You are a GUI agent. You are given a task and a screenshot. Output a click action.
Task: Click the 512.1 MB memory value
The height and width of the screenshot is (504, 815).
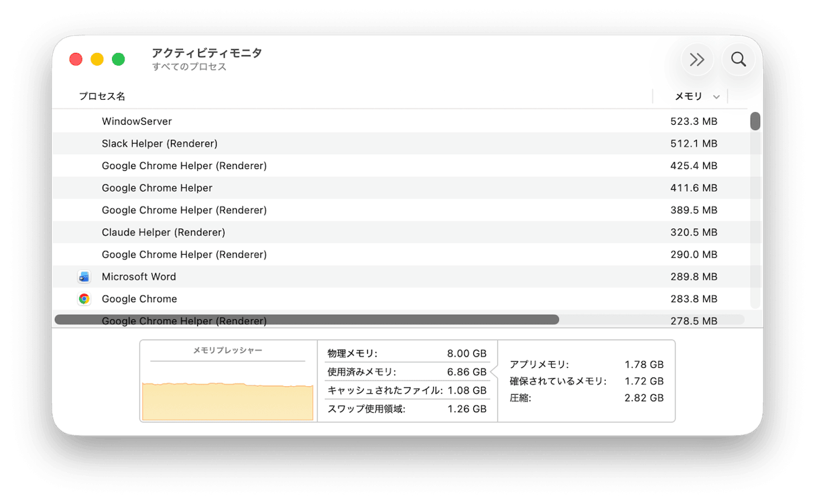pos(694,143)
